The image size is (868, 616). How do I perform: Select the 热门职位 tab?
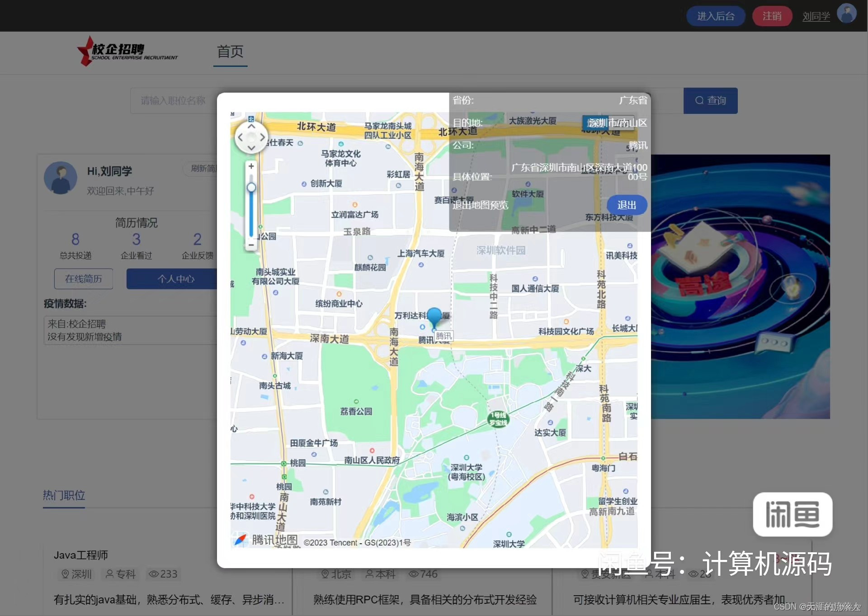pyautogui.click(x=64, y=495)
